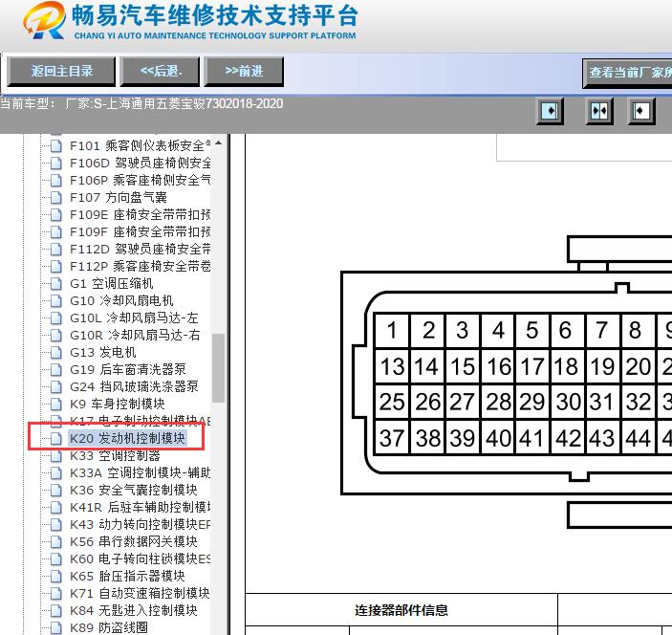
Task: Click the 连接器部件信息 table header
Action: (x=401, y=610)
